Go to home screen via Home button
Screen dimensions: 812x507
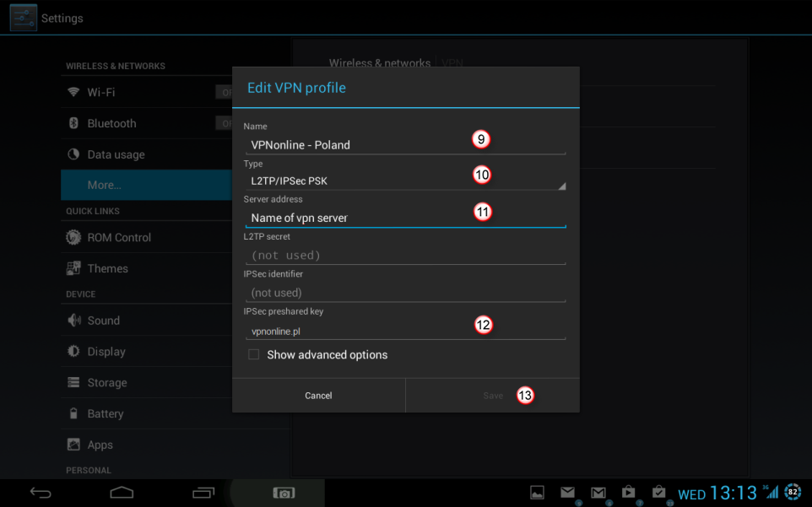click(x=122, y=493)
